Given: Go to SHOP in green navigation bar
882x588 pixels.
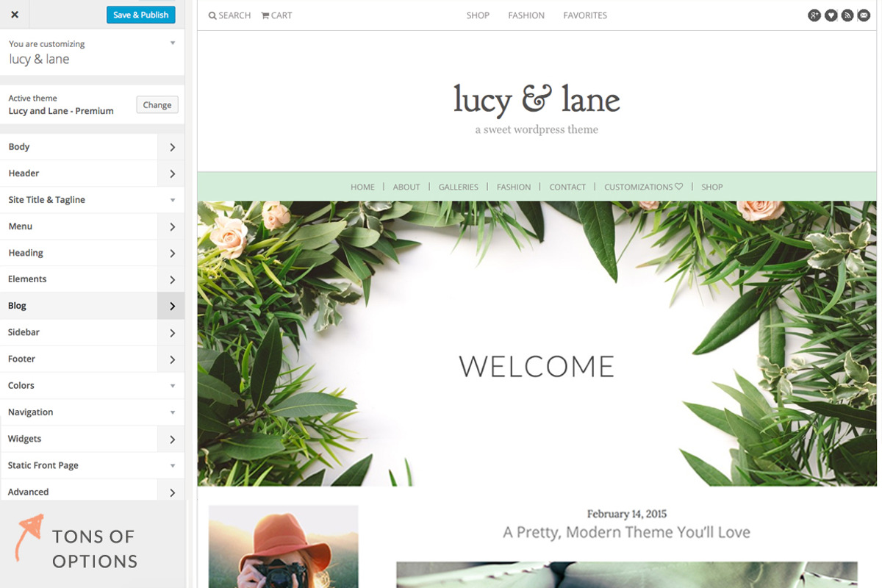Looking at the screenshot, I should click(712, 187).
